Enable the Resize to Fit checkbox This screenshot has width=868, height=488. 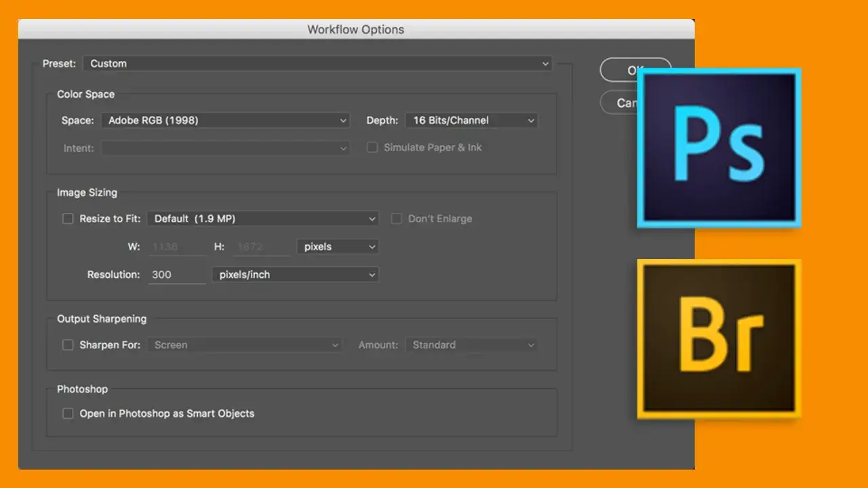coord(68,219)
